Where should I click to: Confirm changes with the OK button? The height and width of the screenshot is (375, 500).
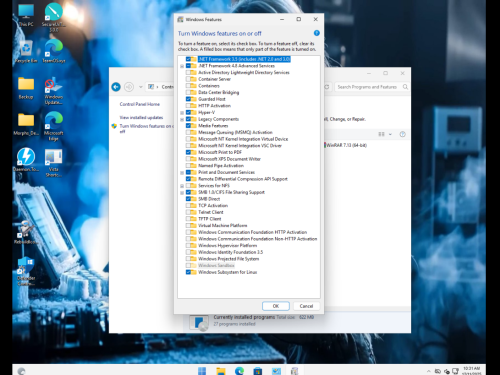tap(276, 306)
